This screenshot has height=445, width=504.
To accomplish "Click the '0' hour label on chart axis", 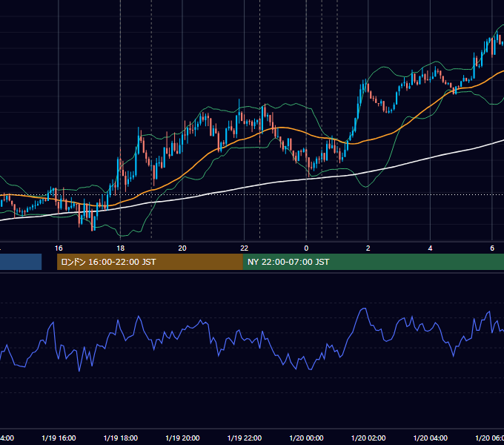I will (x=306, y=248).
